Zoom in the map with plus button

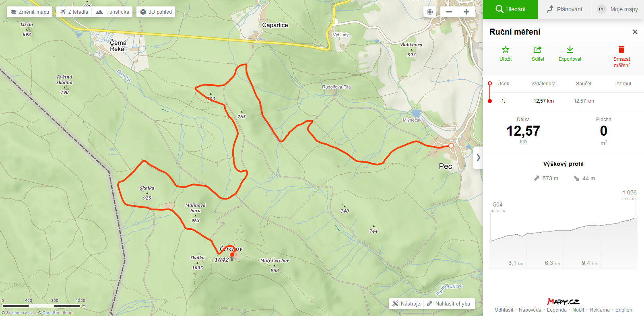tap(466, 12)
